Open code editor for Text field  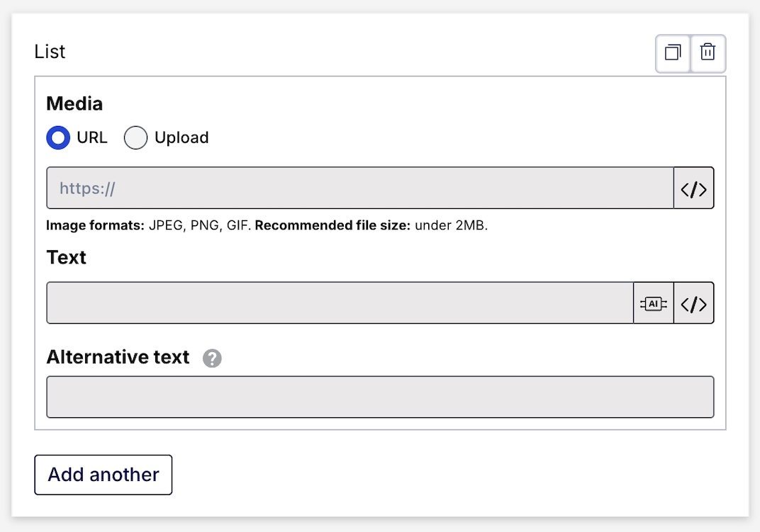pyautogui.click(x=693, y=304)
